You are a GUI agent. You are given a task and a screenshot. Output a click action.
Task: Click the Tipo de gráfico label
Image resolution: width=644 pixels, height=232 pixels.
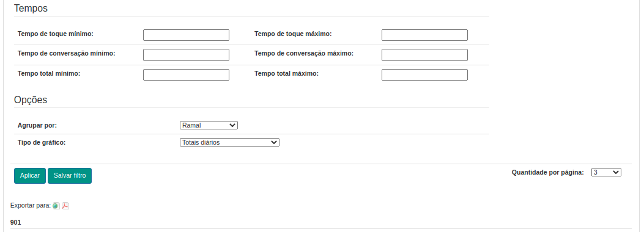click(x=42, y=143)
